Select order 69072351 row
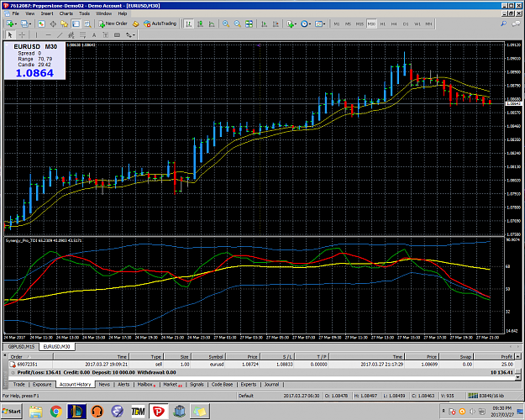This screenshot has height=420, width=525. (x=261, y=364)
